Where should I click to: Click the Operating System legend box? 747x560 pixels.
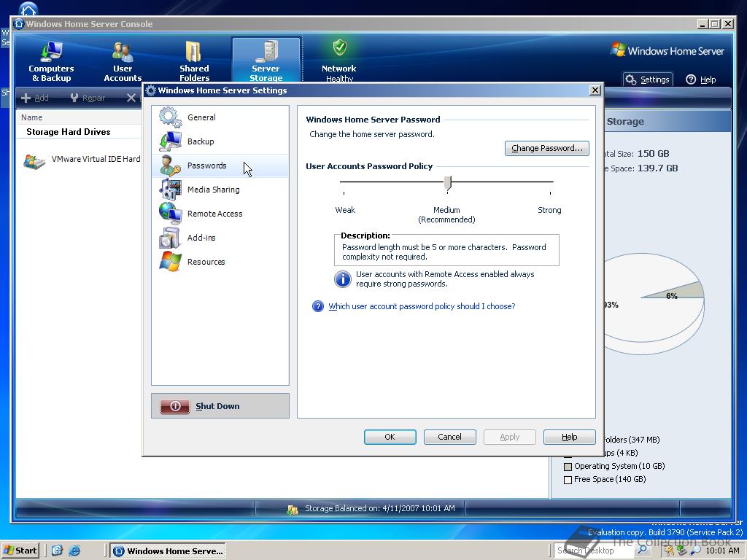click(568, 467)
